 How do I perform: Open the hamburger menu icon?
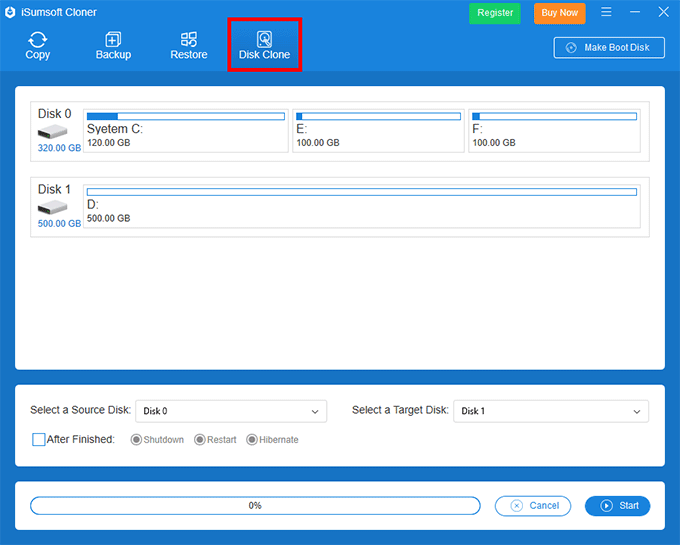606,12
